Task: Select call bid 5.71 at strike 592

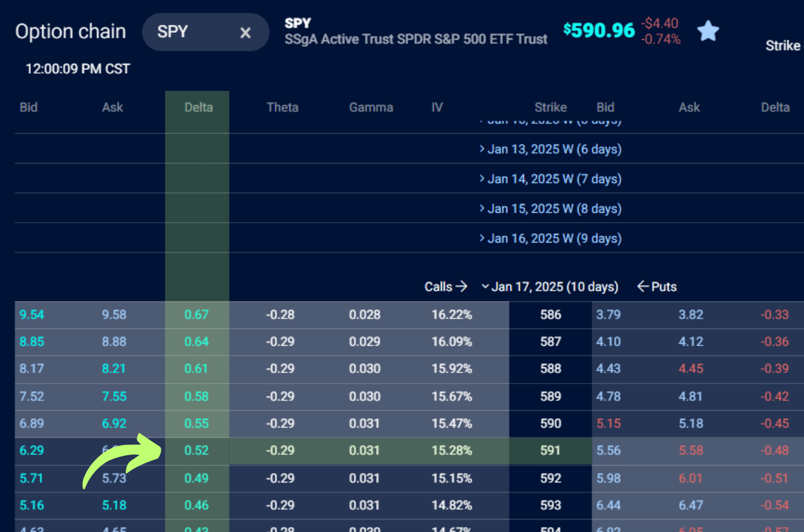Action: click(x=32, y=478)
